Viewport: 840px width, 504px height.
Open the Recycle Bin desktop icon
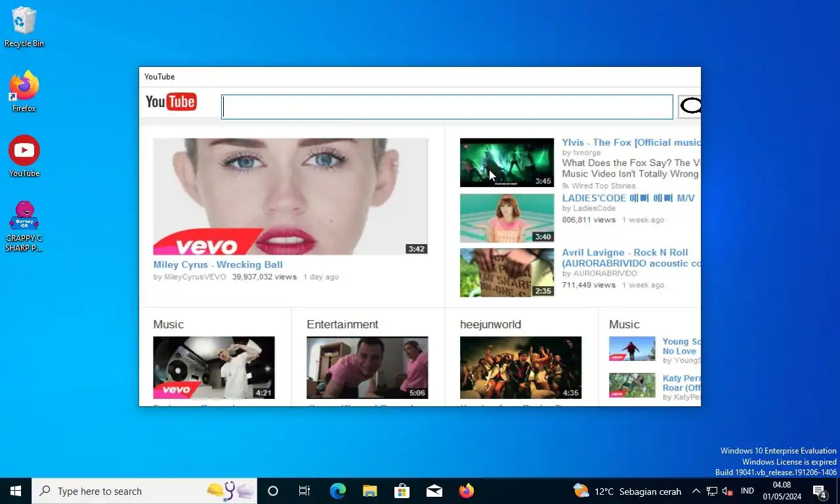click(24, 27)
